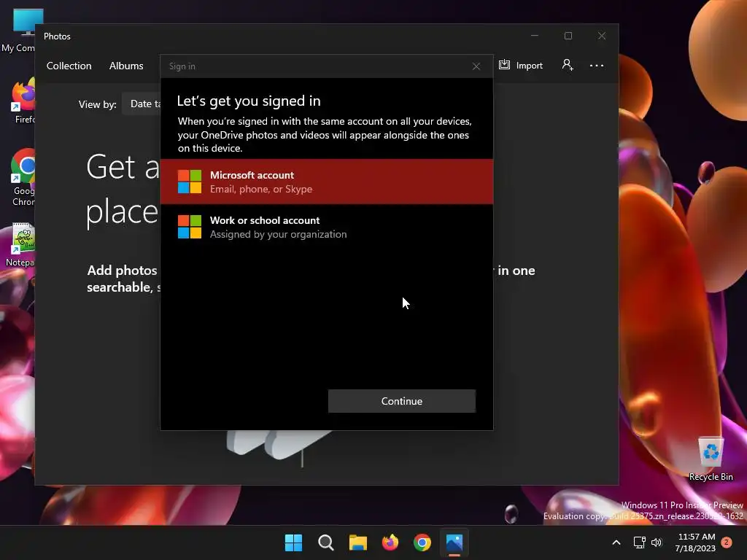This screenshot has height=560, width=747.
Task: Open the Collection tab in Photos
Action: pos(69,66)
